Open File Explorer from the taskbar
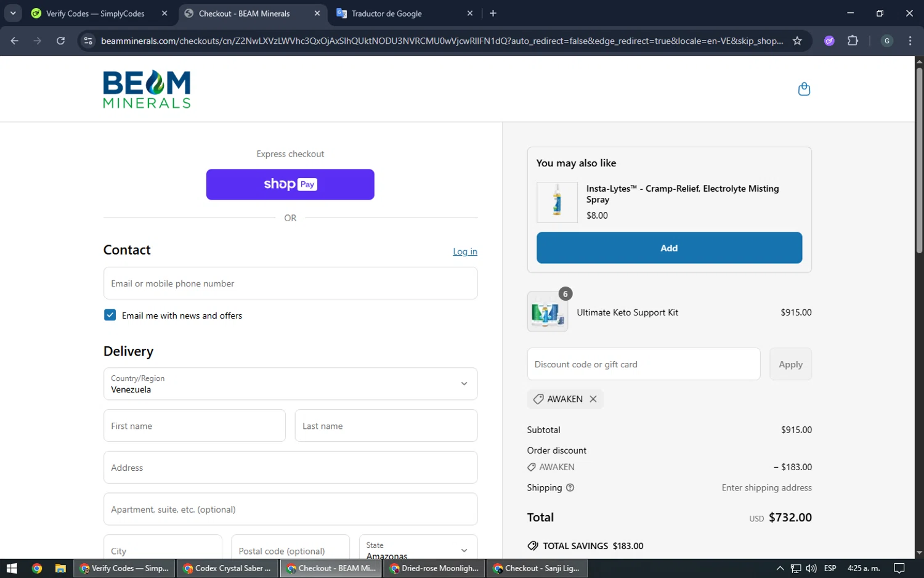This screenshot has width=924, height=578. 60,568
